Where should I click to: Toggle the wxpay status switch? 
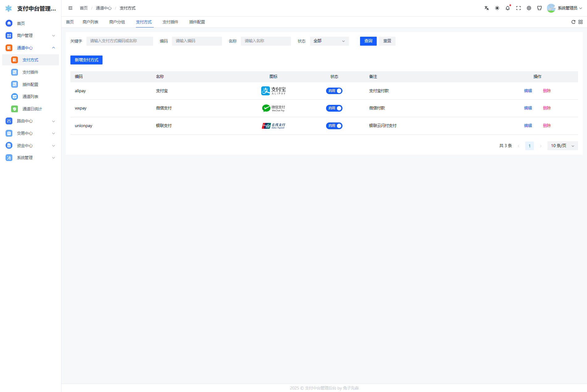(334, 108)
